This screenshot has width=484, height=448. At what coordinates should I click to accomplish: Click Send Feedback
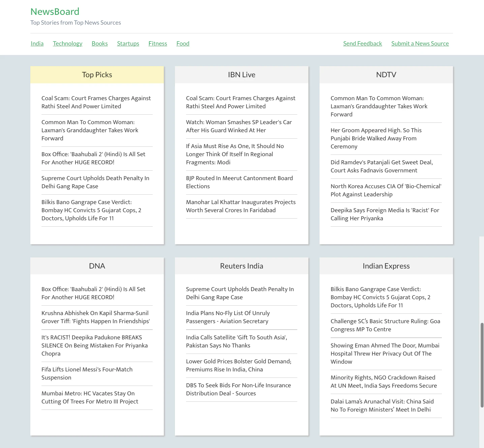(362, 43)
